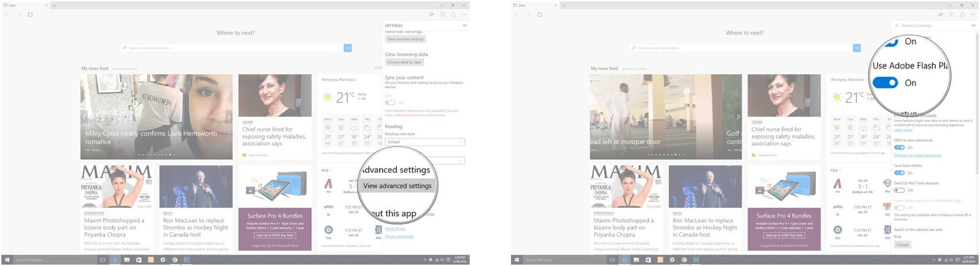Go back from Advanced settings pane
This screenshot has width=980, height=266.
(897, 26)
